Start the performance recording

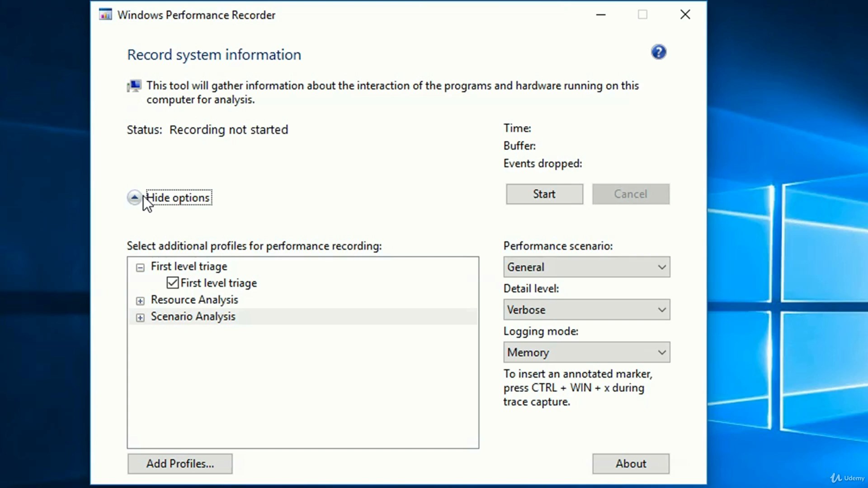click(x=544, y=194)
